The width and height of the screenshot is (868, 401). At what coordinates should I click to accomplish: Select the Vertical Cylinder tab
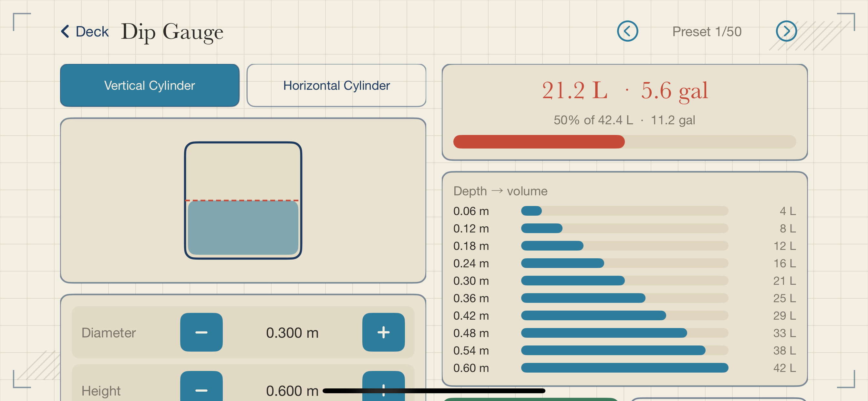tap(150, 85)
